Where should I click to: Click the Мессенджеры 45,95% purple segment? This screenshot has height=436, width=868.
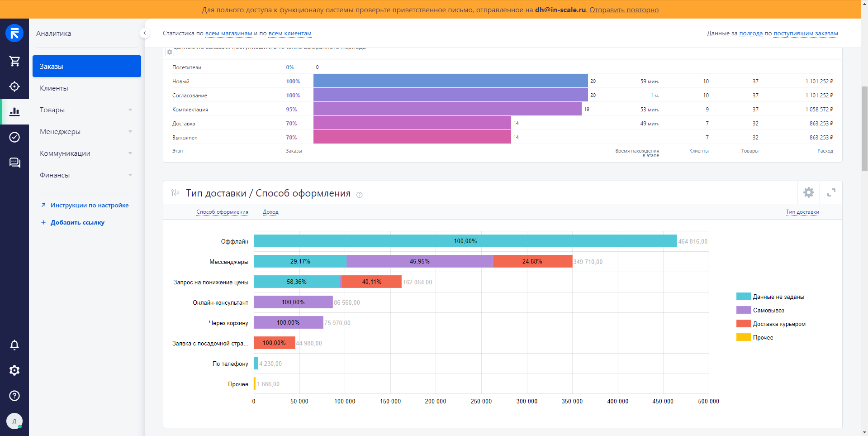coord(419,261)
